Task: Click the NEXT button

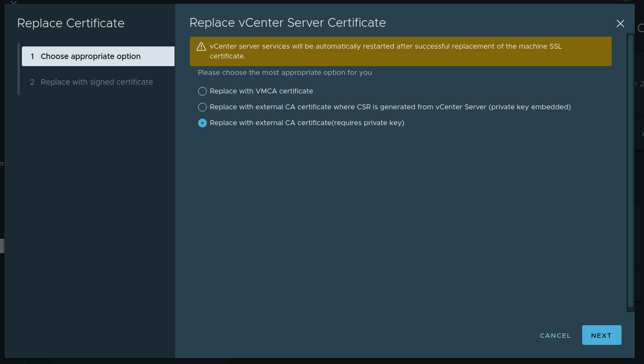Action: [x=601, y=335]
